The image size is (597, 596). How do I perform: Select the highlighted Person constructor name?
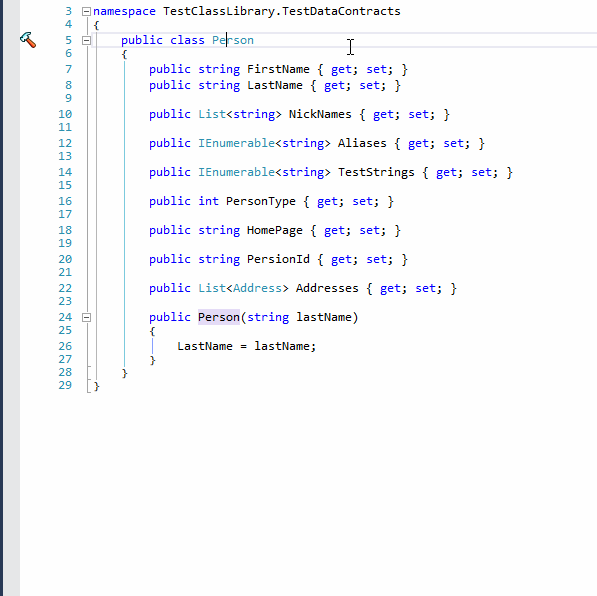click(x=219, y=317)
